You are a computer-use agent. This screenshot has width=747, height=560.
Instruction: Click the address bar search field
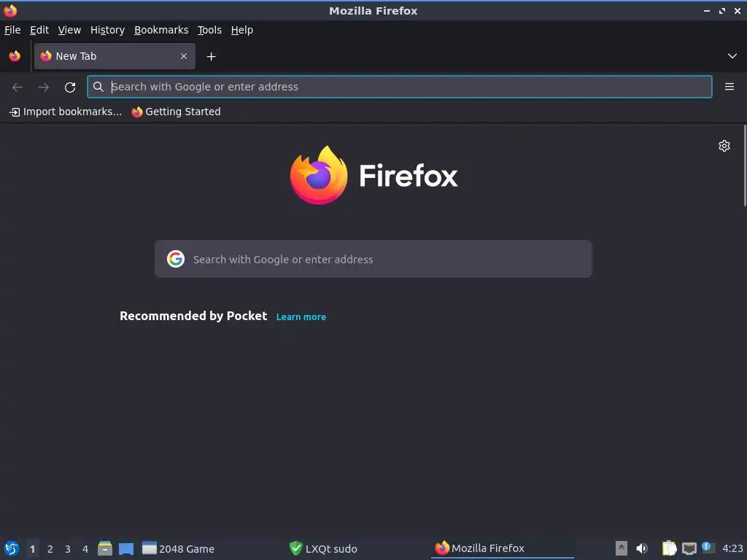pyautogui.click(x=400, y=87)
